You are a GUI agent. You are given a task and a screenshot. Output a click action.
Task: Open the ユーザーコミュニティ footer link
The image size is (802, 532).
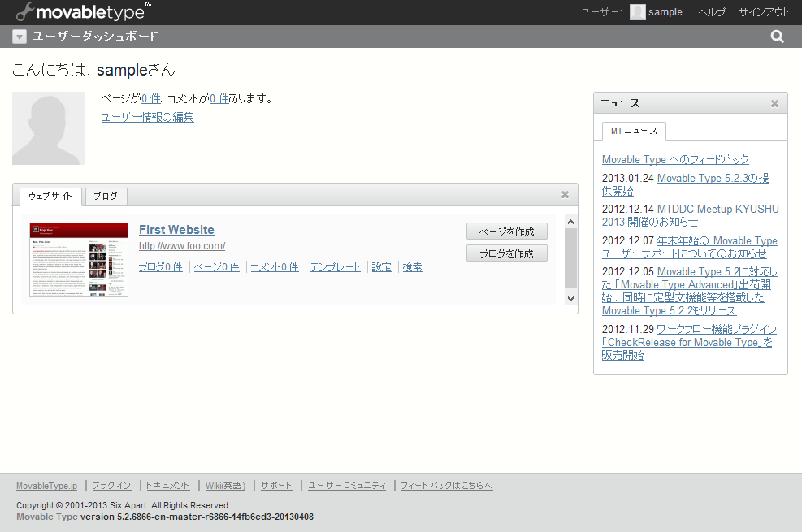point(347,486)
